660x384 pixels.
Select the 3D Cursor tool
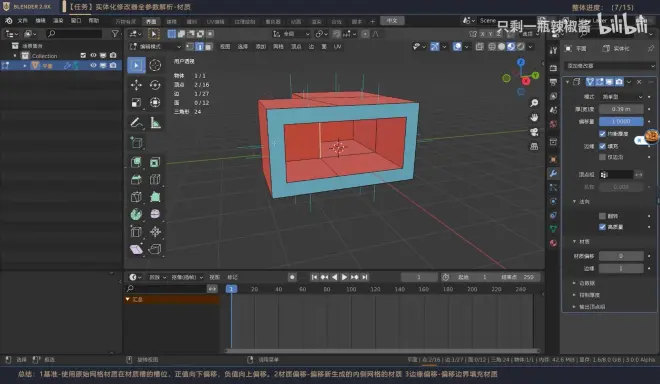click(x=155, y=65)
